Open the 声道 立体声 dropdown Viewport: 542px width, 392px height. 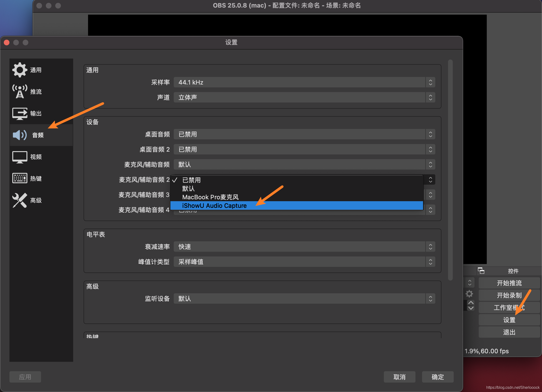pyautogui.click(x=304, y=97)
